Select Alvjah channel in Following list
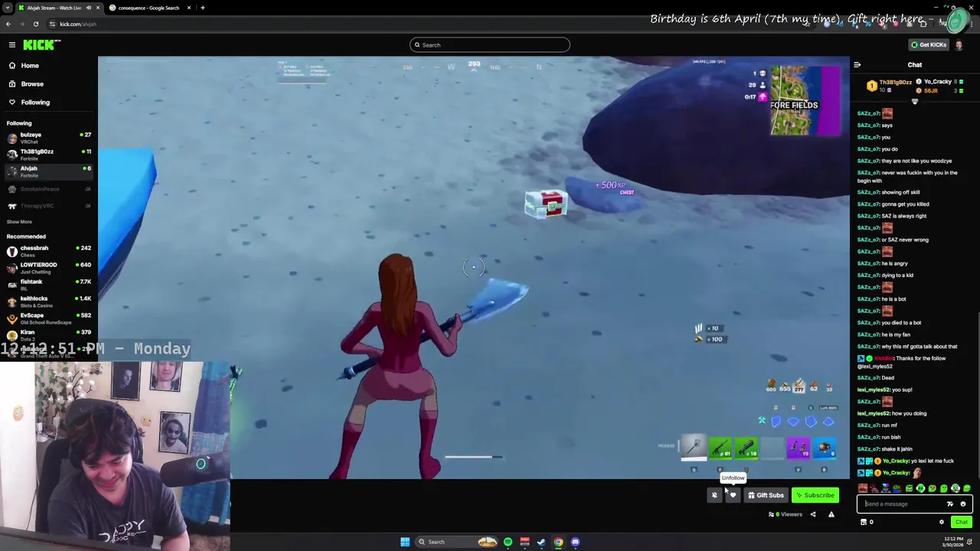The width and height of the screenshot is (980, 551). click(x=48, y=171)
